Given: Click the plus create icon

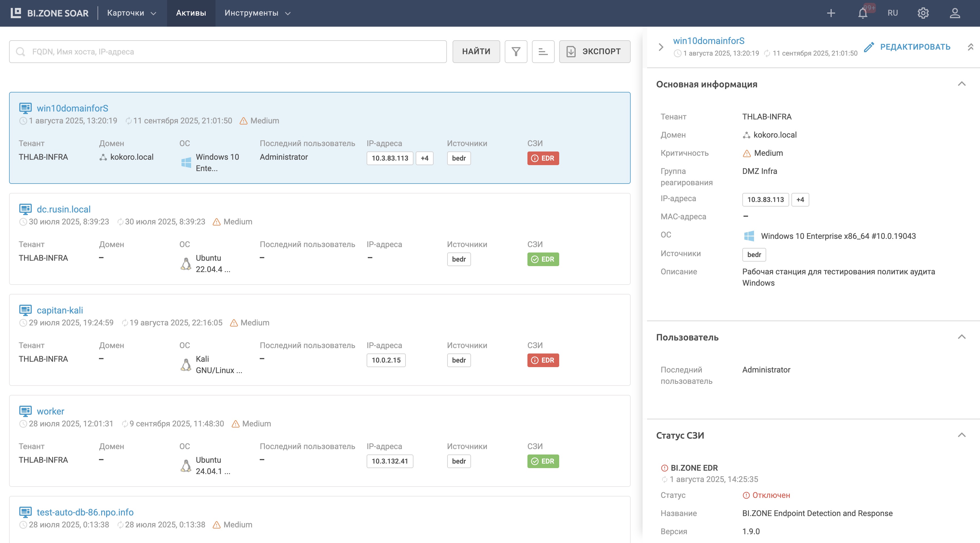Looking at the screenshot, I should 831,13.
